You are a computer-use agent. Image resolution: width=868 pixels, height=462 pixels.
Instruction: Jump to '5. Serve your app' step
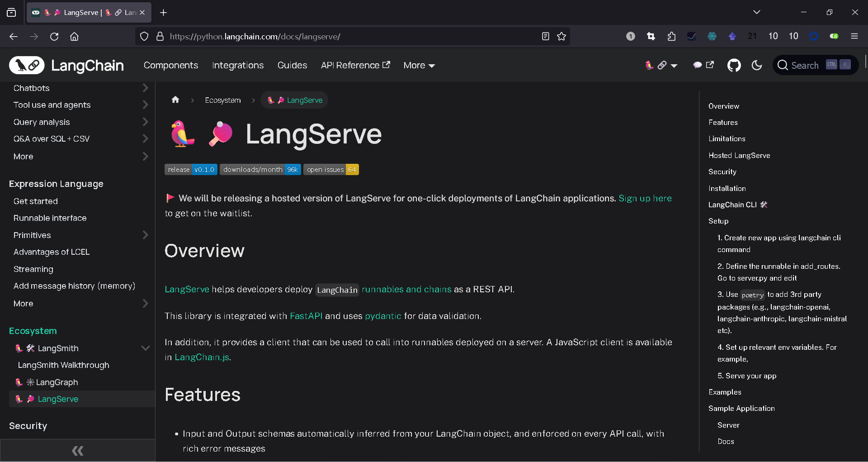pyautogui.click(x=747, y=376)
